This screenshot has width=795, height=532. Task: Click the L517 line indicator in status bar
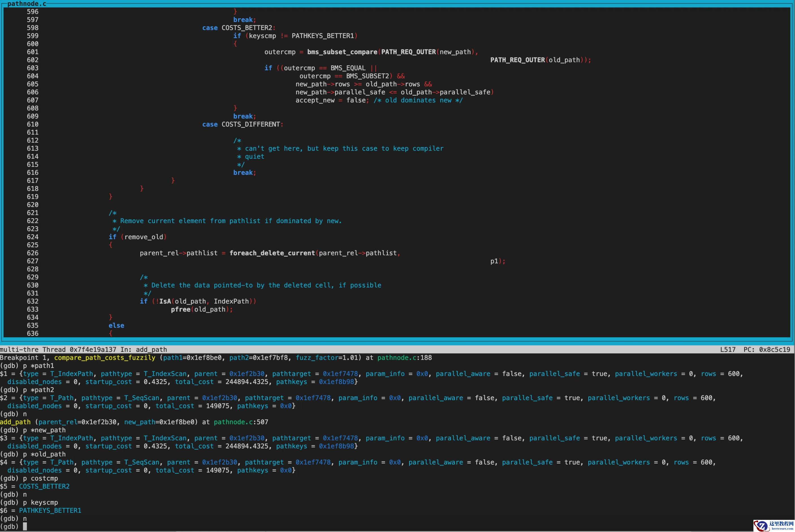coord(728,350)
